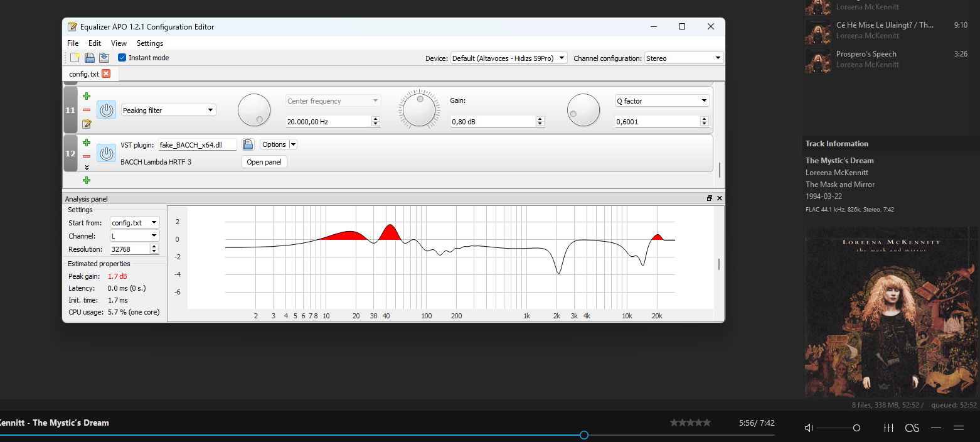The height and width of the screenshot is (442, 980).
Task: Mute volume in the music player
Action: pyautogui.click(x=809, y=428)
